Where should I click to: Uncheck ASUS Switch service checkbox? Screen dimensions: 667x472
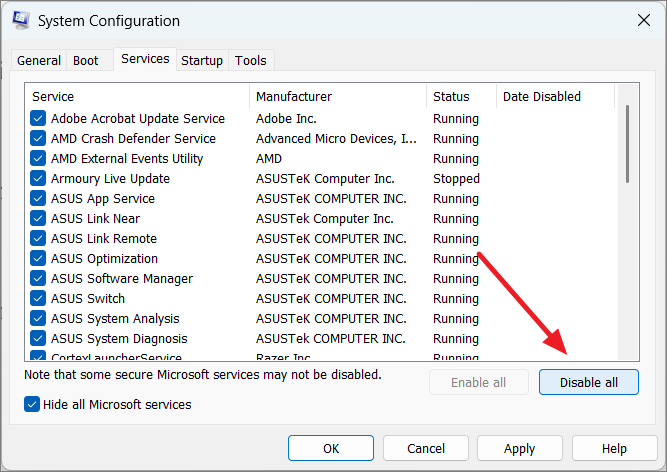pyautogui.click(x=38, y=298)
